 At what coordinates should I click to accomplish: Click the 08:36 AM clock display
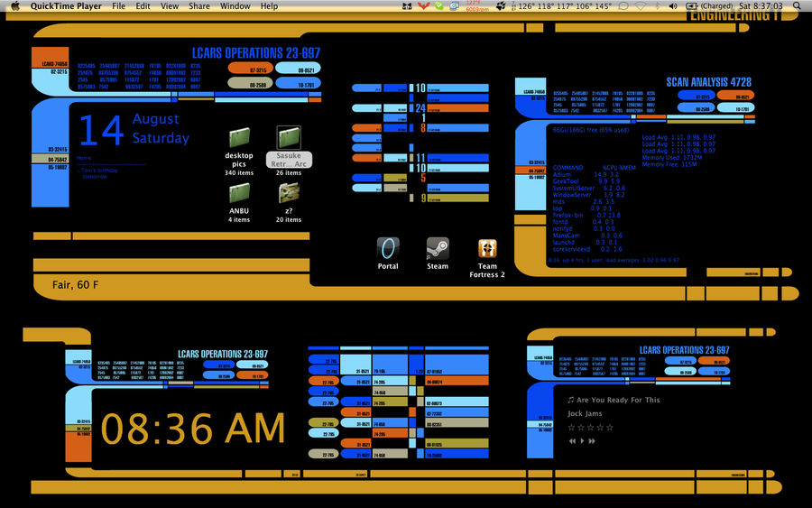(193, 429)
